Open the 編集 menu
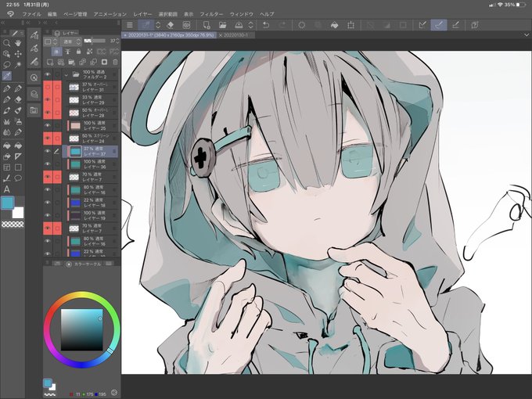Image resolution: width=532 pixels, height=399 pixels. (x=52, y=14)
